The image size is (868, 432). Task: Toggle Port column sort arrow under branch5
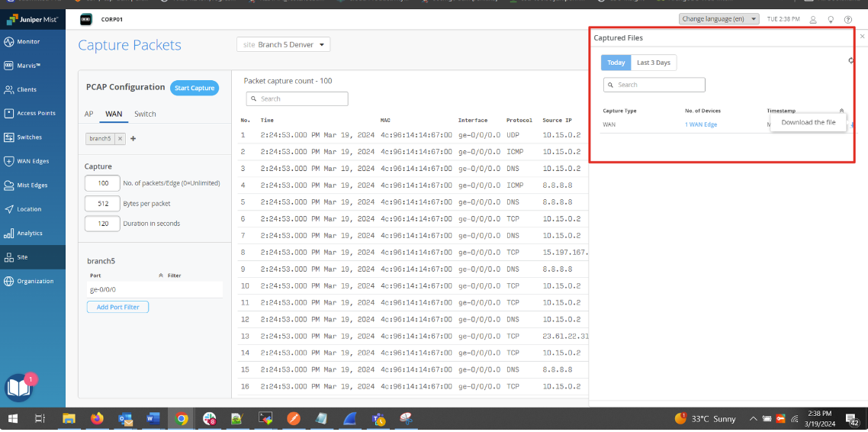point(160,276)
